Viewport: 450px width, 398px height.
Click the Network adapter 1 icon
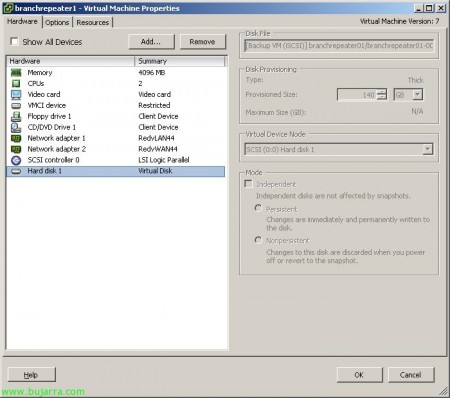point(16,138)
